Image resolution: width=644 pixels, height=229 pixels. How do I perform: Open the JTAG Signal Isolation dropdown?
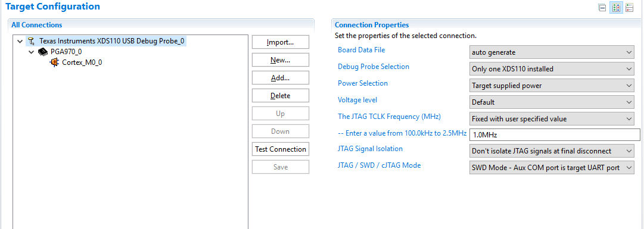(x=552, y=151)
